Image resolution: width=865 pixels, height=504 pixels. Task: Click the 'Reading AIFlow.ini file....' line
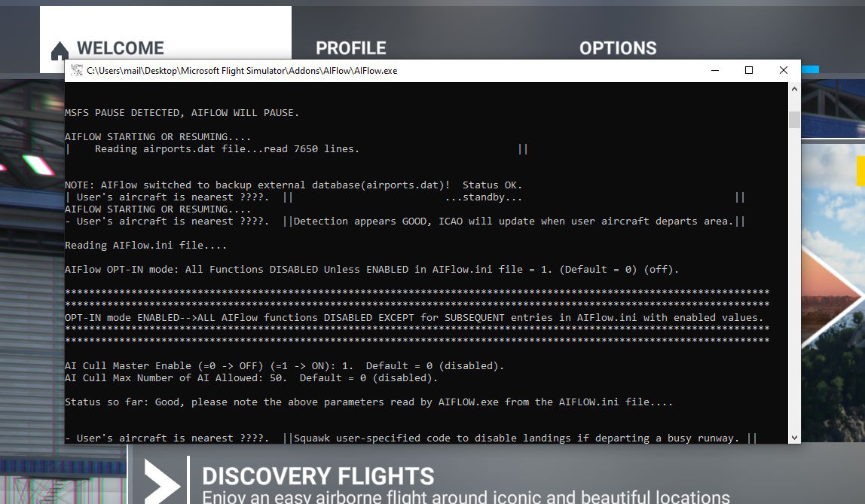[x=145, y=246]
